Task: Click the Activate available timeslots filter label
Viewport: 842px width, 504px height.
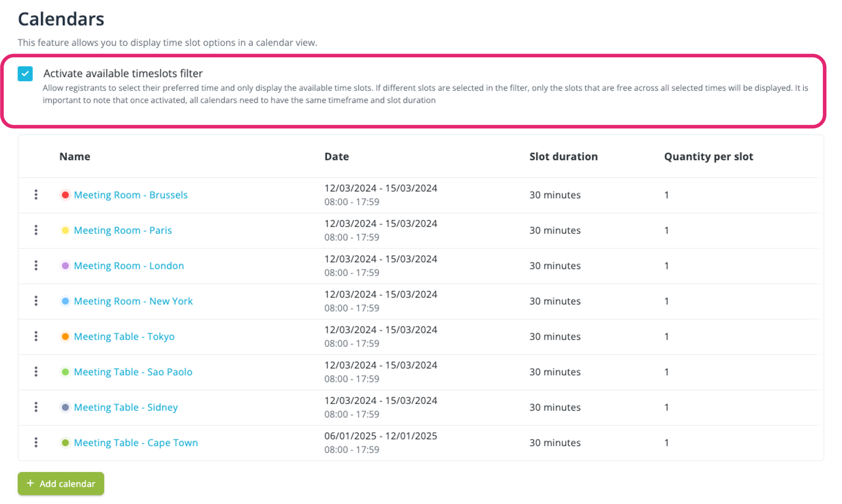Action: (x=123, y=73)
